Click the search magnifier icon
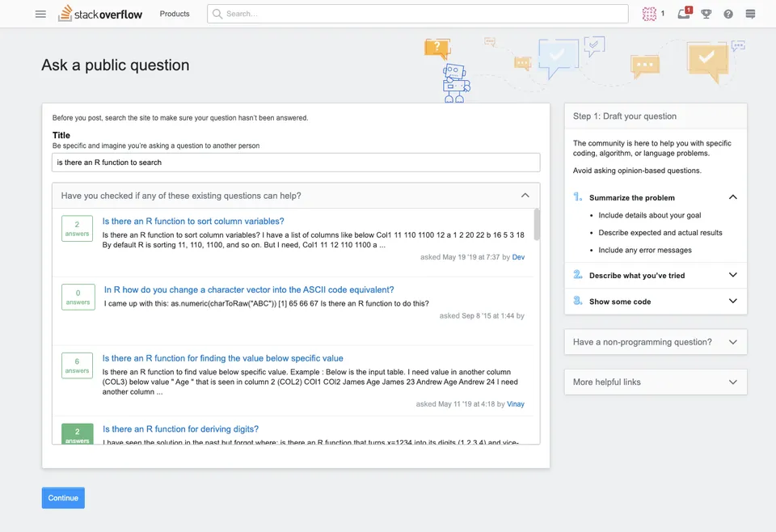776x532 pixels. pyautogui.click(x=217, y=14)
